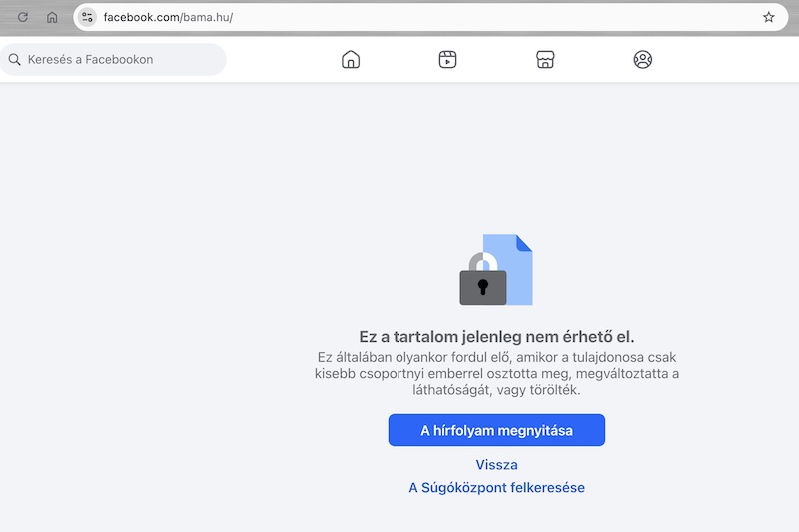Click the browser home button
This screenshot has height=532, width=799.
point(52,17)
